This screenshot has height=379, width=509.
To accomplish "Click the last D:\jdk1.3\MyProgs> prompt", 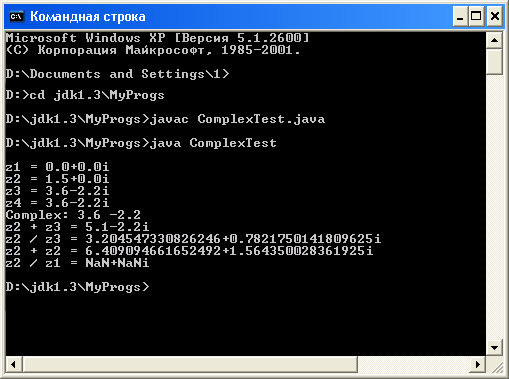I will 78,287.
